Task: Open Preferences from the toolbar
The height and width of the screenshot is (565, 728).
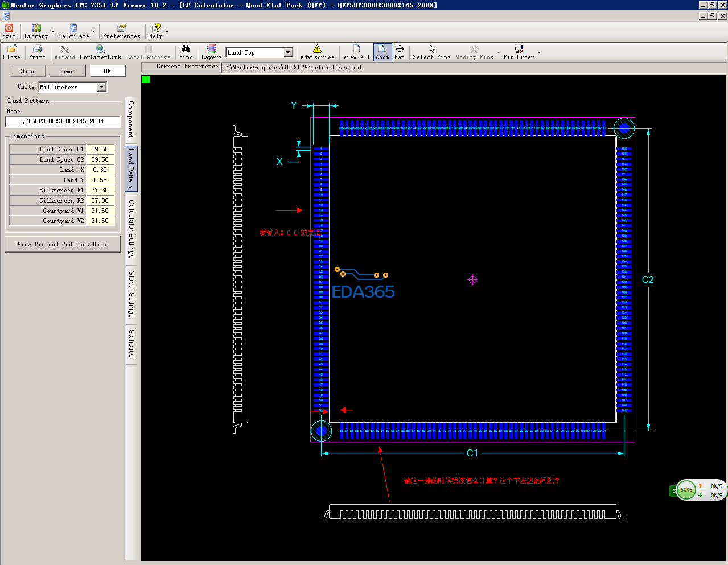Action: [121, 31]
